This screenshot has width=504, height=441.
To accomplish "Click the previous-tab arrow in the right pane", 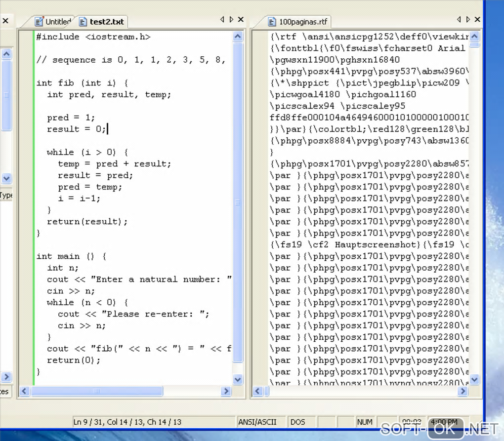I will pyautogui.click(x=459, y=19).
